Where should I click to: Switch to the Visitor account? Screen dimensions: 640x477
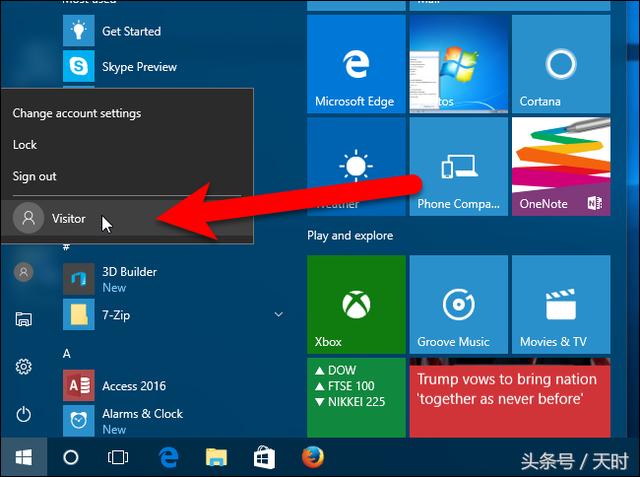[127, 218]
